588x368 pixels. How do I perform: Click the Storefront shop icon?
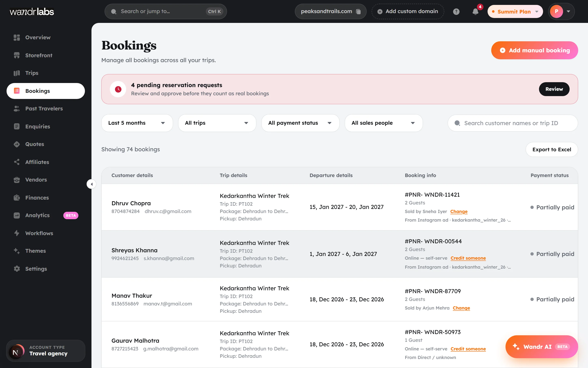point(17,55)
